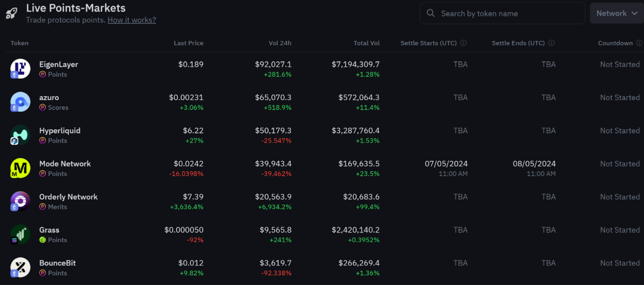Click the Hyperliquid token logo
This screenshot has height=285, width=644.
(x=20, y=135)
